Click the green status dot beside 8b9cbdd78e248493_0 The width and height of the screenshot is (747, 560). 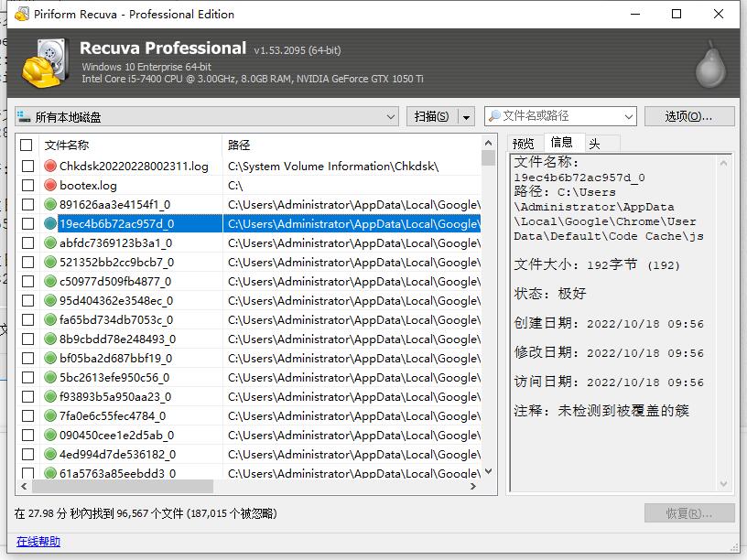point(50,339)
